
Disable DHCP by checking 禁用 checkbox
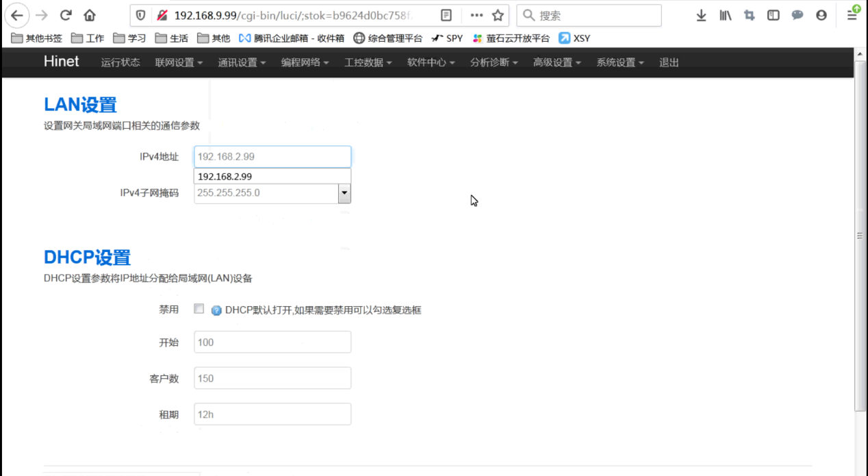point(199,309)
